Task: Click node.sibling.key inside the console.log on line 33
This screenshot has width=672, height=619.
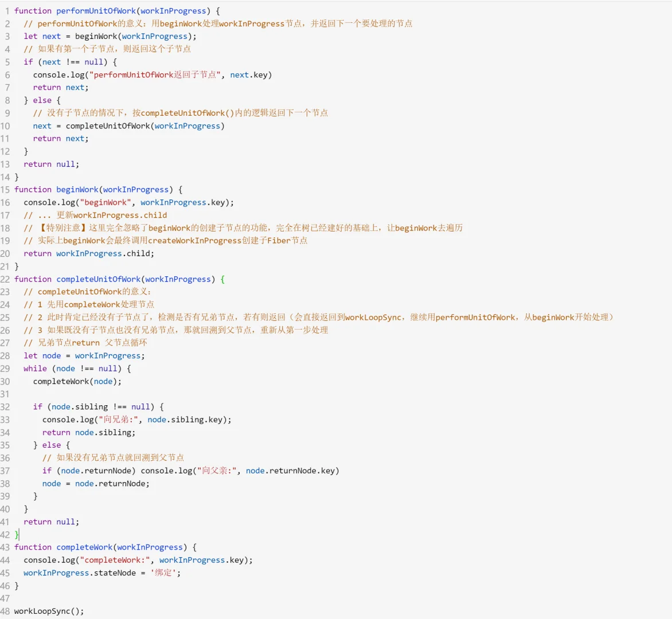Action: 183,419
